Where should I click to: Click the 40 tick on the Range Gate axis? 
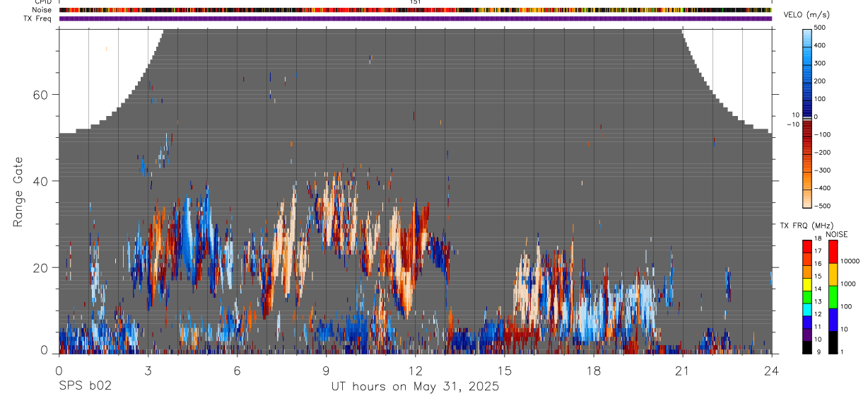[x=40, y=181]
